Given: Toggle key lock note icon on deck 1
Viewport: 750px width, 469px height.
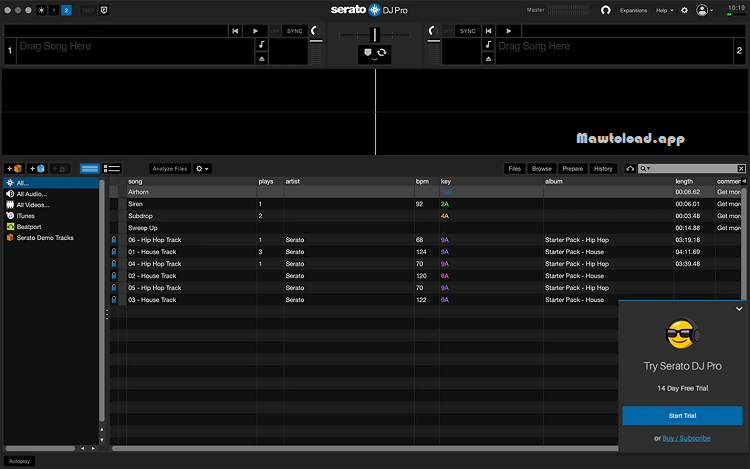Looking at the screenshot, I should point(262,44).
